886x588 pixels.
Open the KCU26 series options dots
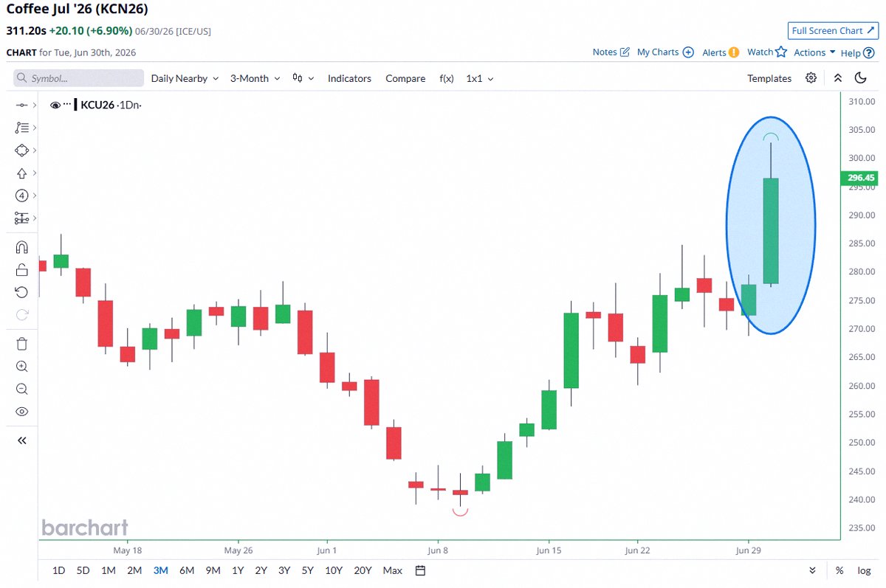(66, 106)
